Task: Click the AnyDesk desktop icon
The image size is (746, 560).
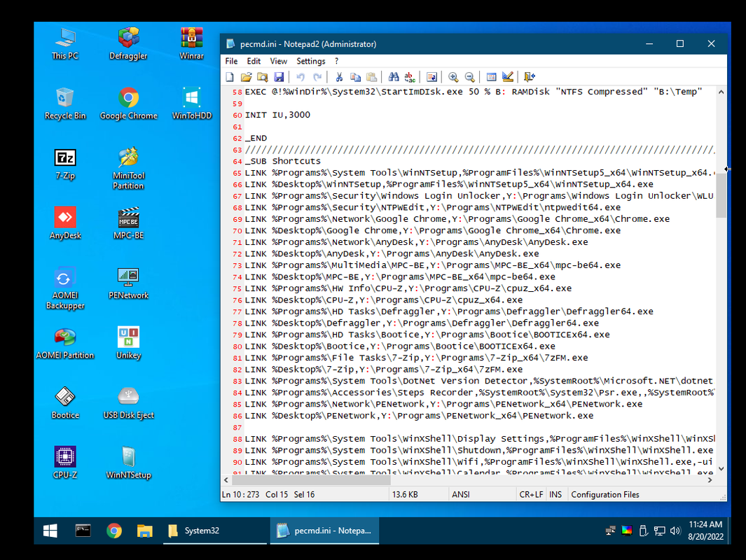Action: [65, 223]
